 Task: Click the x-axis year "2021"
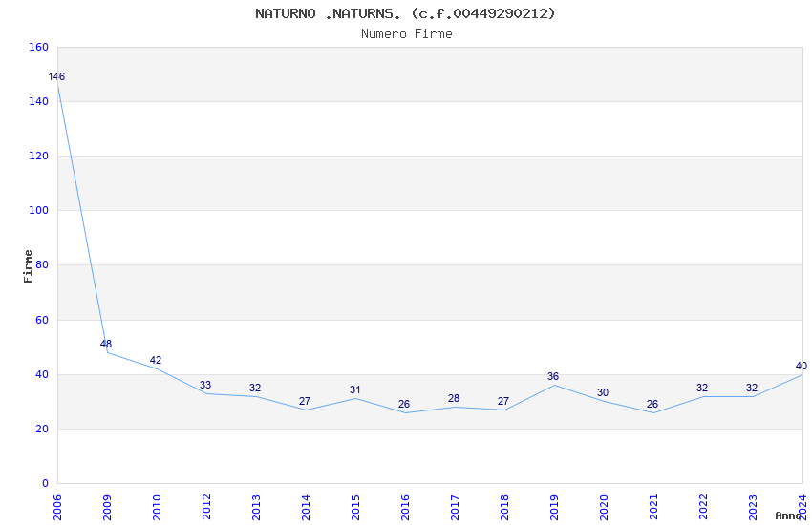pos(653,507)
